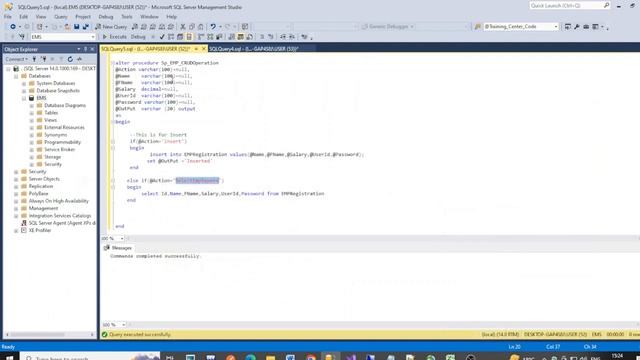Click the Windows taskbar search box
This screenshot has width=640, height=360.
tap(90, 358)
